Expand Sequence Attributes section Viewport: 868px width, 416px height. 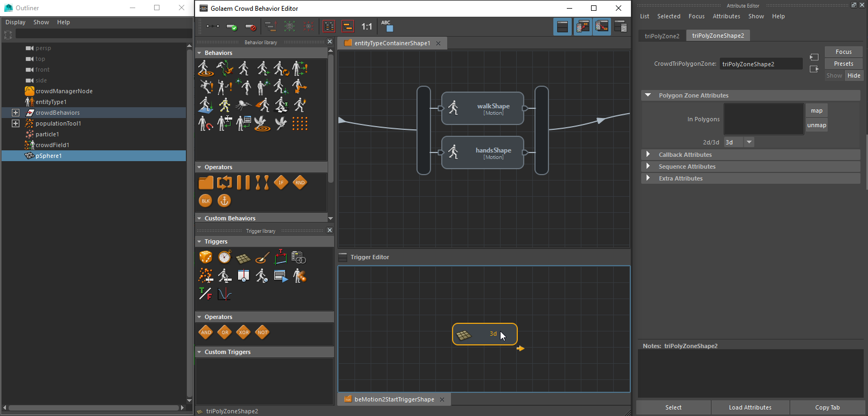pyautogui.click(x=648, y=167)
